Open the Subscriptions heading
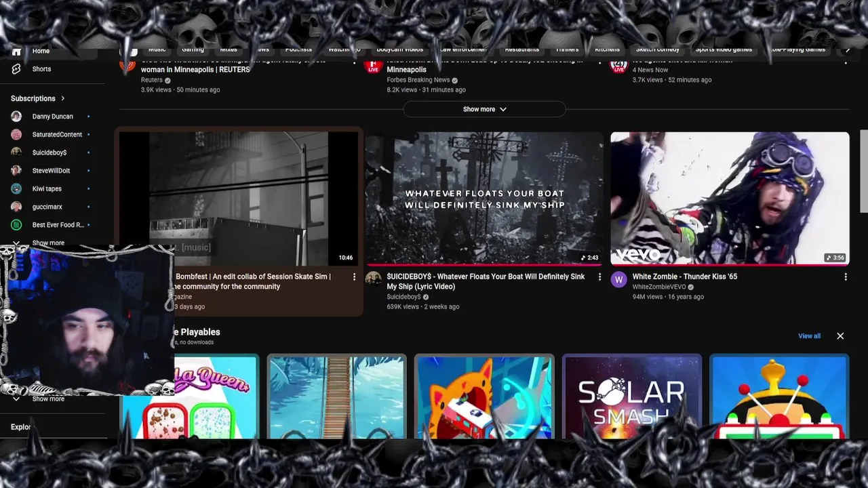The width and height of the screenshot is (868, 488). pos(33,98)
